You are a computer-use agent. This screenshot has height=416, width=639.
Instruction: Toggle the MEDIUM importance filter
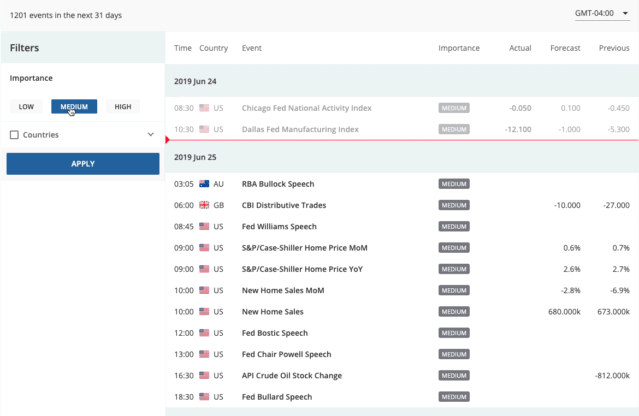(74, 107)
